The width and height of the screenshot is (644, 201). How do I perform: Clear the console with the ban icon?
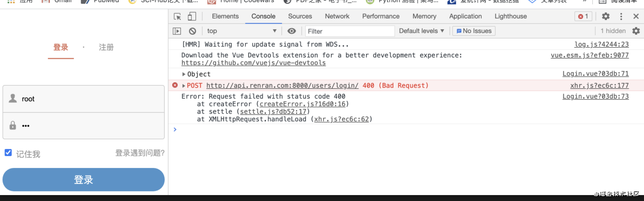[x=192, y=31]
